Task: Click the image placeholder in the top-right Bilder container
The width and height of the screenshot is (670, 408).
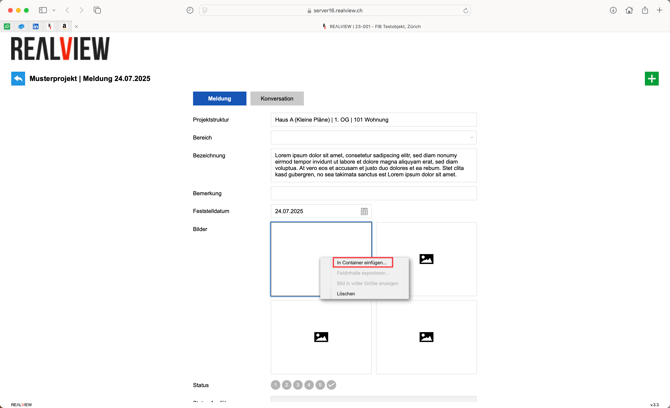Action: click(x=426, y=259)
